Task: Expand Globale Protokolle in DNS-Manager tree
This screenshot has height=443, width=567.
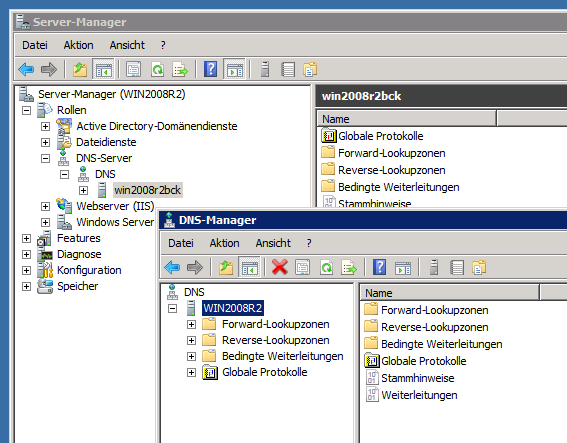Action: pos(191,372)
